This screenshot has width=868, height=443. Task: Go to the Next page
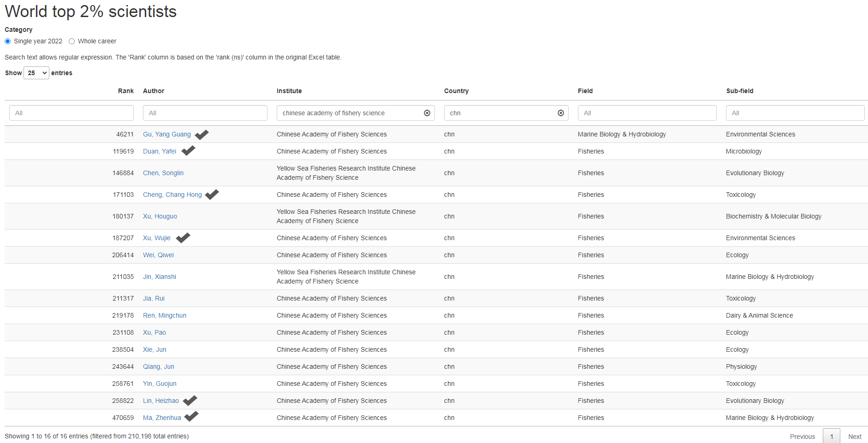coord(855,436)
